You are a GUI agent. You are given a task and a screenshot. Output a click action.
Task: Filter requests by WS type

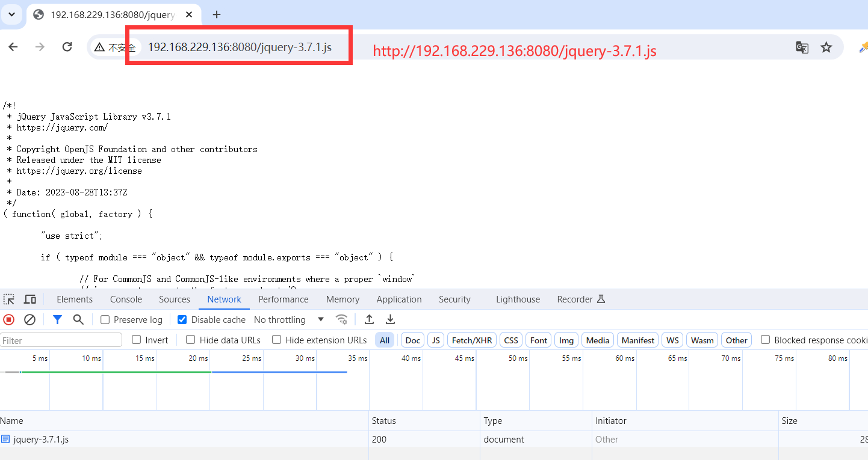click(673, 340)
